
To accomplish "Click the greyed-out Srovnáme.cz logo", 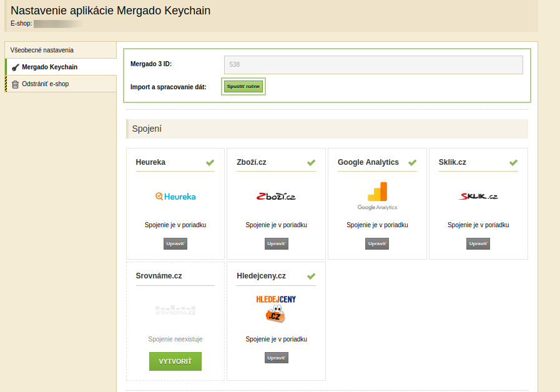I will pos(175,310).
